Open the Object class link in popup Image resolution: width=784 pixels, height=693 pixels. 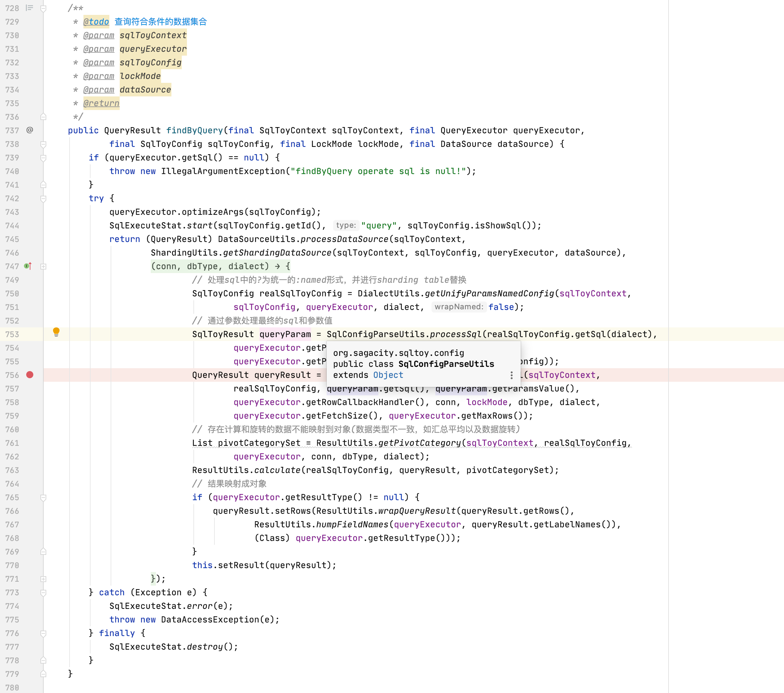388,375
